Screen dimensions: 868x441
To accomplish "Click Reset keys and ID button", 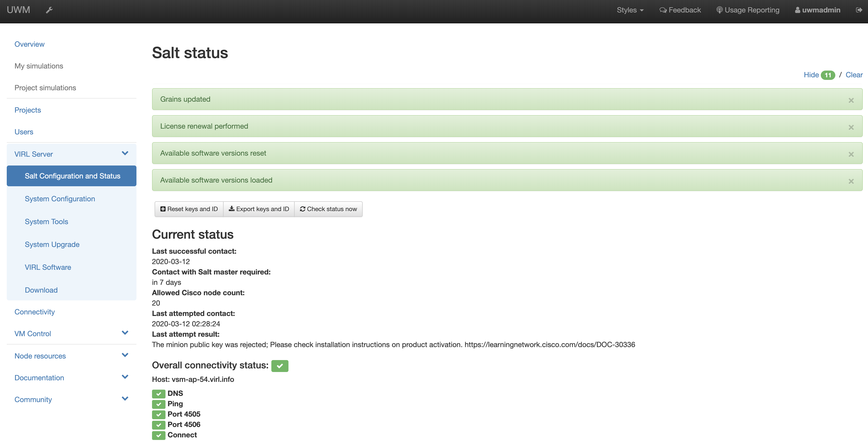I will click(x=189, y=209).
